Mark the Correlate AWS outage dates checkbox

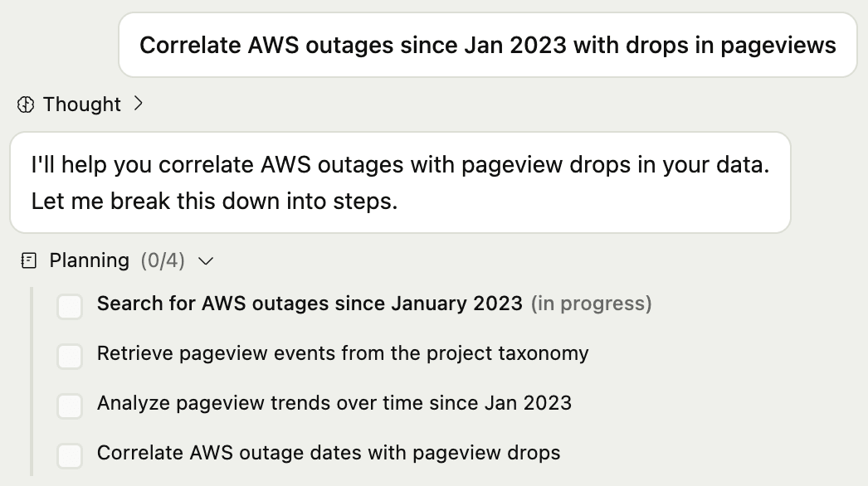[x=70, y=455]
